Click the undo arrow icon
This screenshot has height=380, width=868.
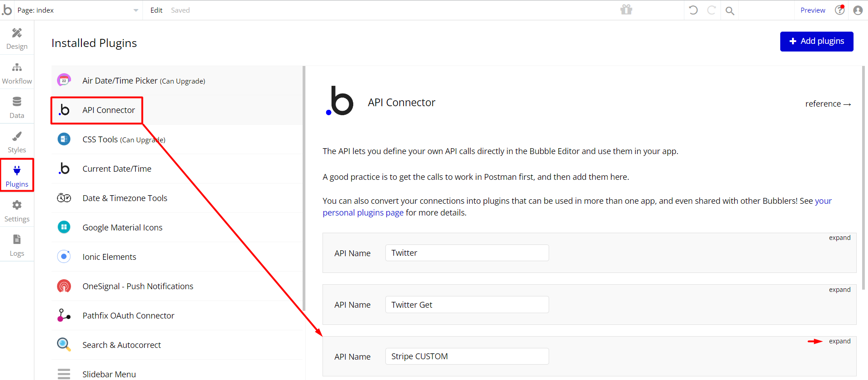click(693, 10)
